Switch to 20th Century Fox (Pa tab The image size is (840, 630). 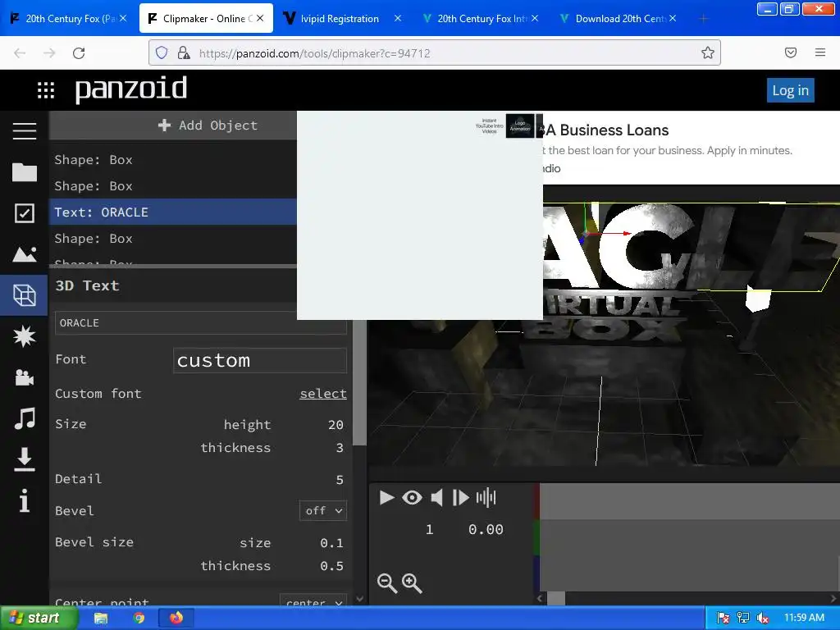(69, 18)
